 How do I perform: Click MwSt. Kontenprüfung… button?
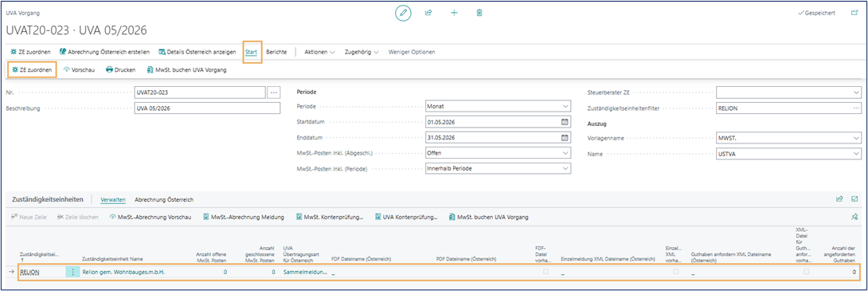(330, 218)
